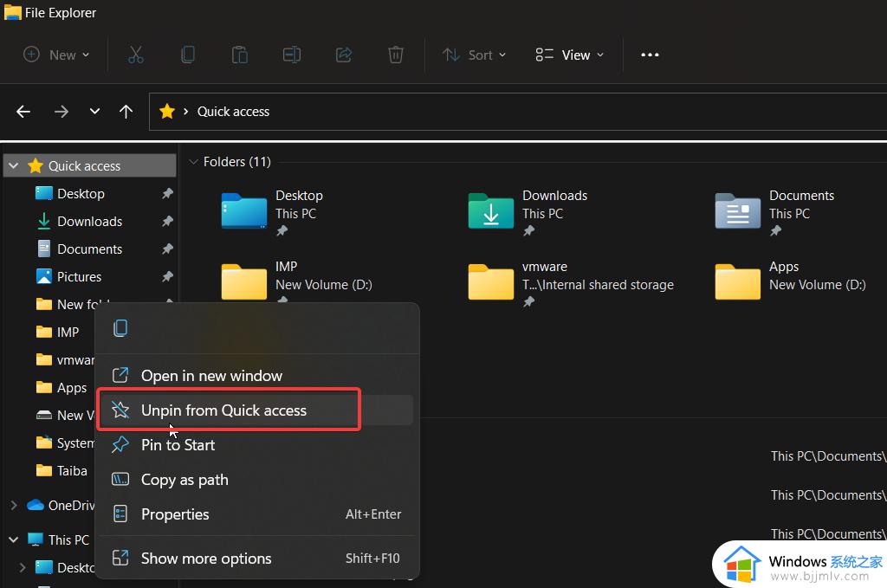Unpin Downloads using sidebar pin icon
The height and width of the screenshot is (588, 887).
tap(167, 221)
